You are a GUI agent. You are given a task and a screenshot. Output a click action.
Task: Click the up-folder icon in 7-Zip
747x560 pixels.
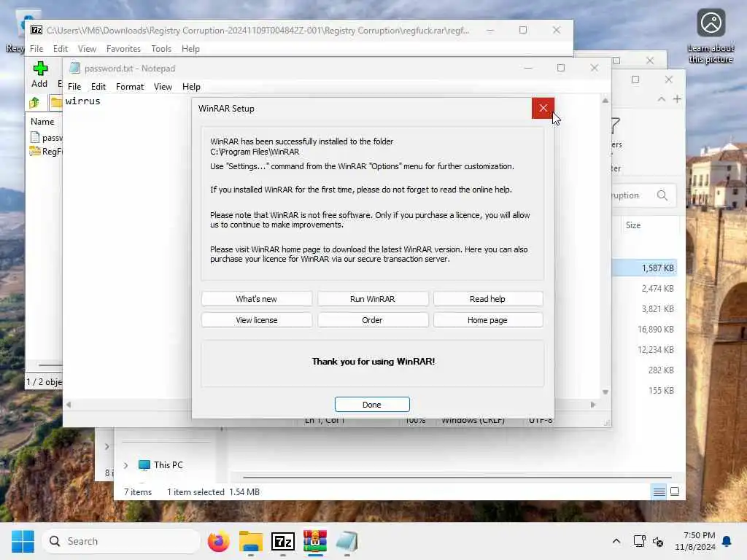tap(34, 102)
